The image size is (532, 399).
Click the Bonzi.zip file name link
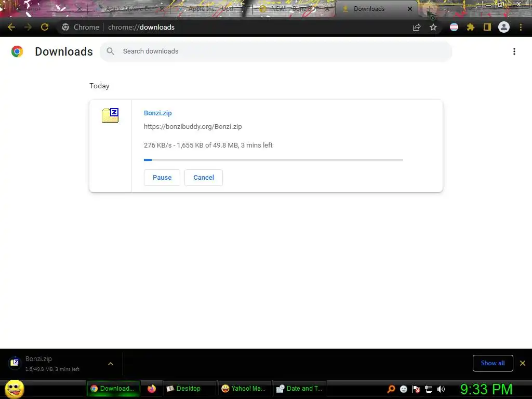tap(158, 113)
